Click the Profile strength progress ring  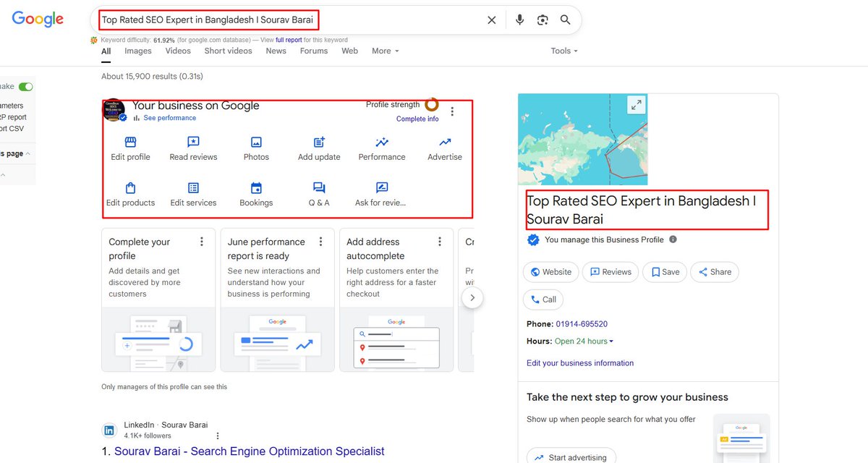(x=432, y=106)
